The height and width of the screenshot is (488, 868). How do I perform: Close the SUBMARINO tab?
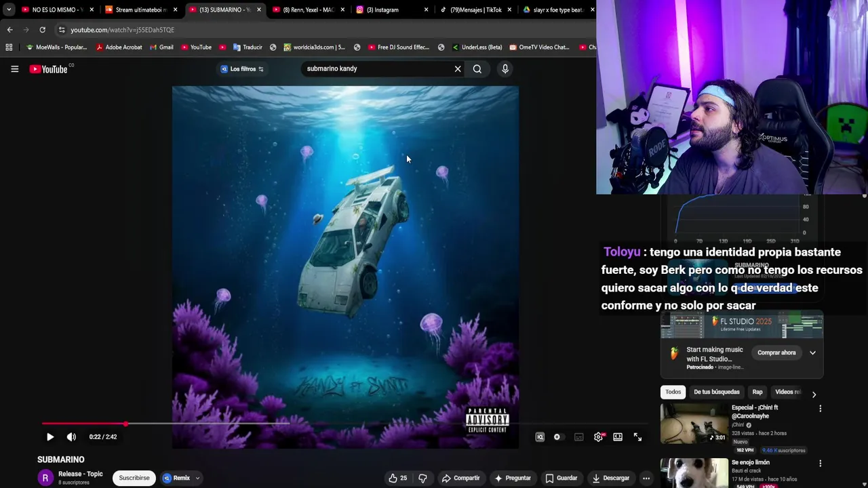tap(258, 9)
